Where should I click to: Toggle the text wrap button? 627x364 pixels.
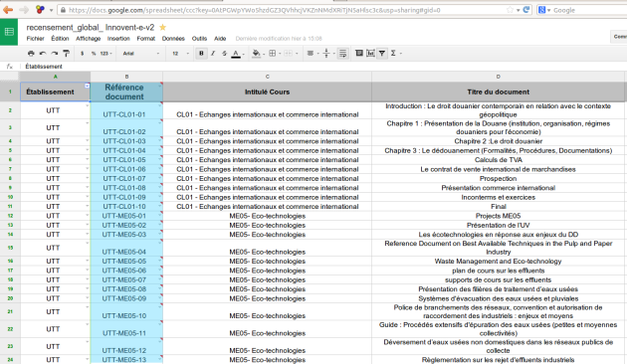pyautogui.click(x=342, y=53)
